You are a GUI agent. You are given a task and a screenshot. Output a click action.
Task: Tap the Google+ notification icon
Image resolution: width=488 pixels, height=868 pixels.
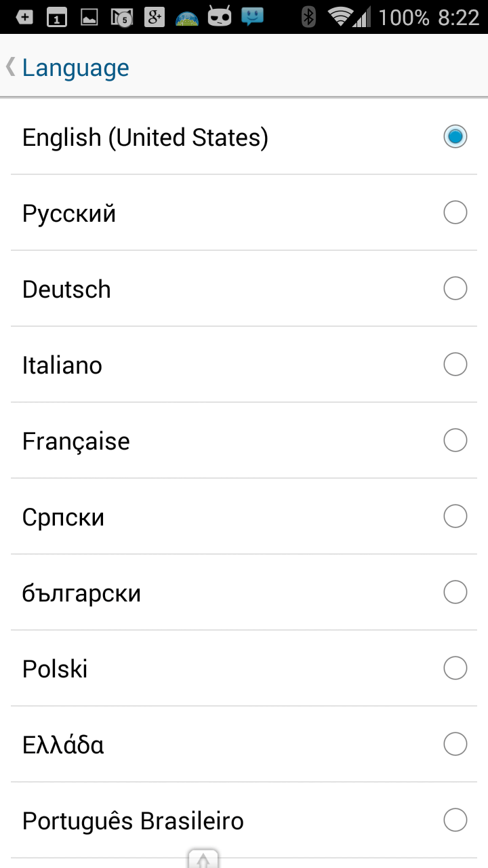[155, 17]
